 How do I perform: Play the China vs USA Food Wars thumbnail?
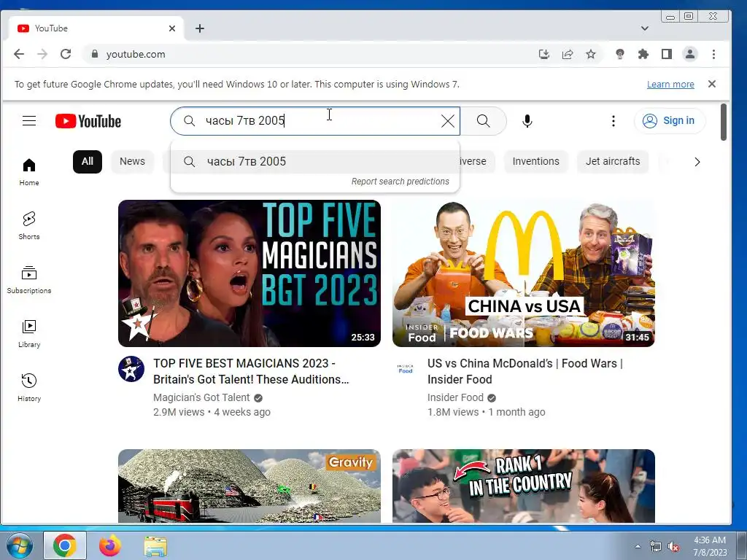pyautogui.click(x=524, y=273)
